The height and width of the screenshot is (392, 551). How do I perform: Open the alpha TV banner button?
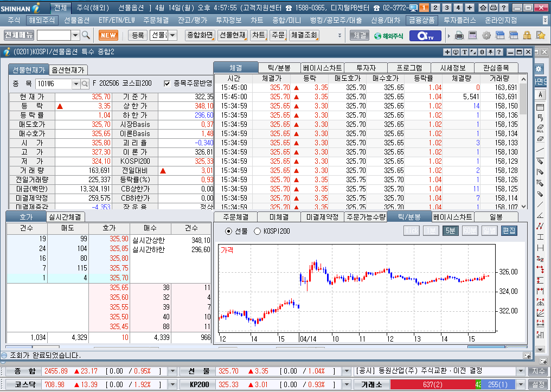point(425,35)
